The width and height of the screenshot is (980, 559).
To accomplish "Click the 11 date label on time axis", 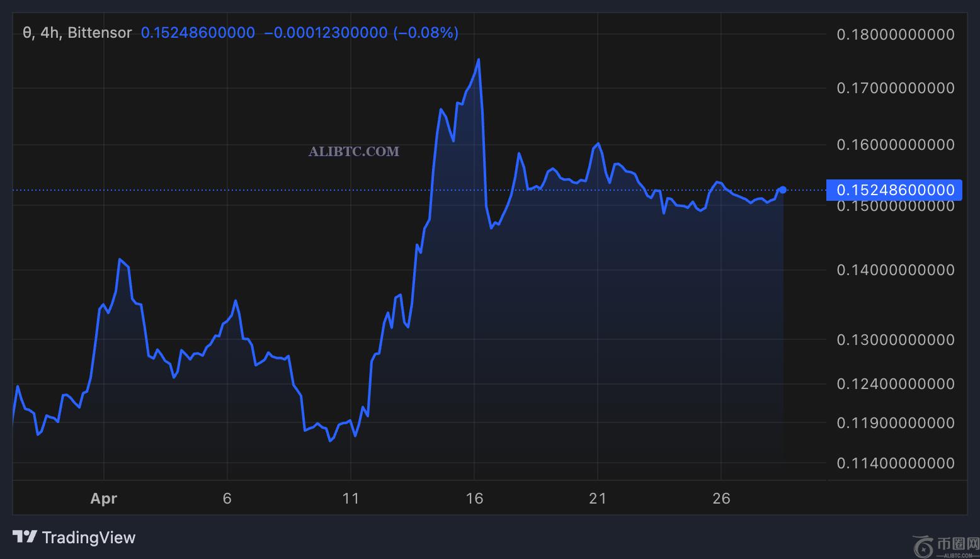I will click(351, 499).
